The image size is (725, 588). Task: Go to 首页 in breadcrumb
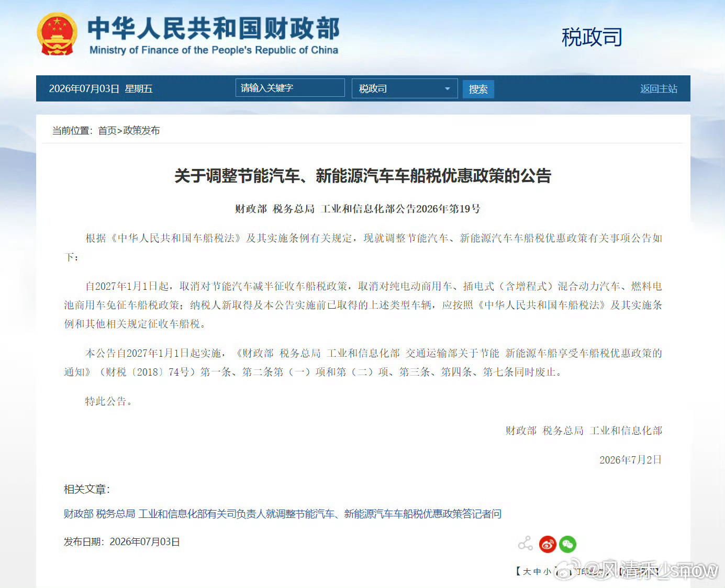(x=107, y=130)
